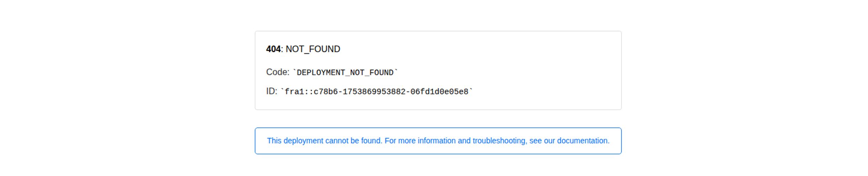The height and width of the screenshot is (176, 868).
Task: Click the "NOT_FOUND" heading text
Action: point(313,49)
